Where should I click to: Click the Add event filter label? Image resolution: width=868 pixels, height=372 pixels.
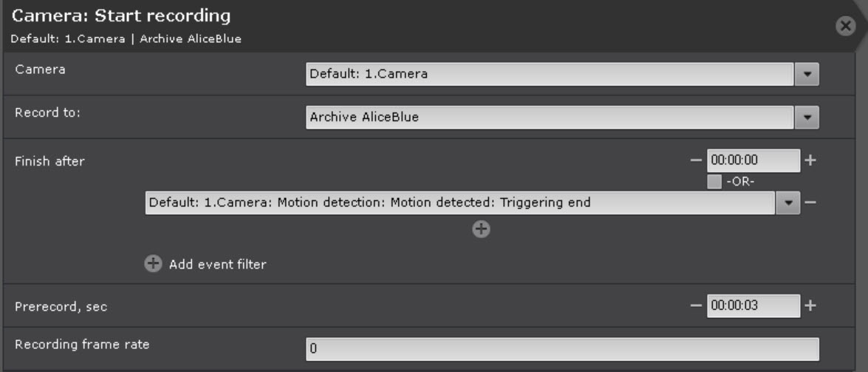217,265
